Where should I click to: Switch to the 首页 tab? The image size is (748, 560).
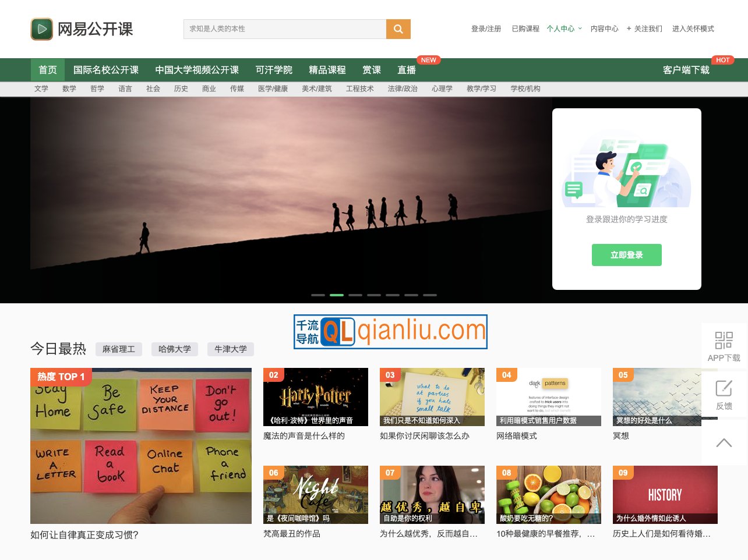click(x=47, y=70)
